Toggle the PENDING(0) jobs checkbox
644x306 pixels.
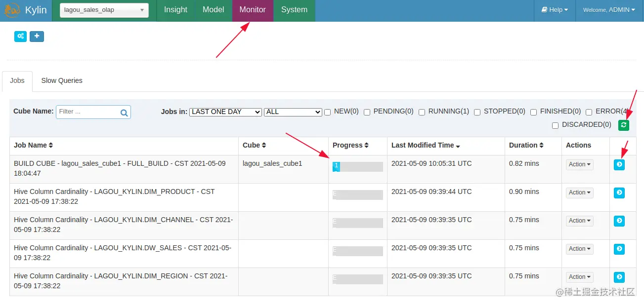coord(367,112)
